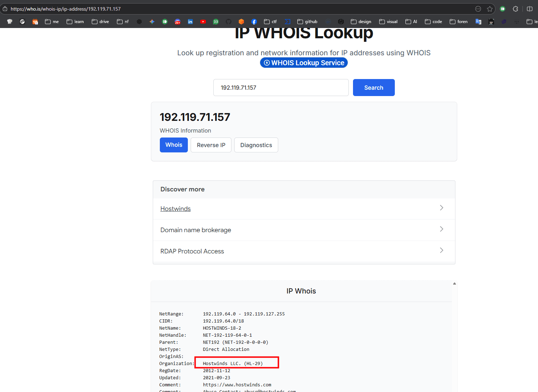The image size is (538, 392).
Task: Open the 'github' bookmarks folder
Action: click(x=307, y=22)
